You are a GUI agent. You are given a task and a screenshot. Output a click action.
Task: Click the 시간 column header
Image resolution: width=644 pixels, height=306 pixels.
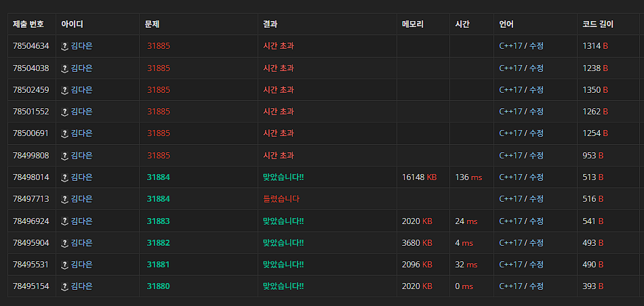462,24
